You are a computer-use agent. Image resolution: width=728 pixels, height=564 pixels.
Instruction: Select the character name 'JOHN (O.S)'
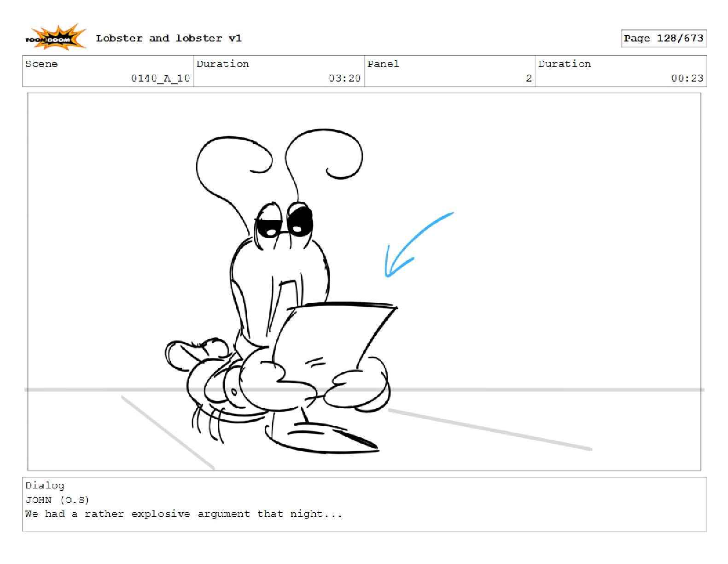57,499
